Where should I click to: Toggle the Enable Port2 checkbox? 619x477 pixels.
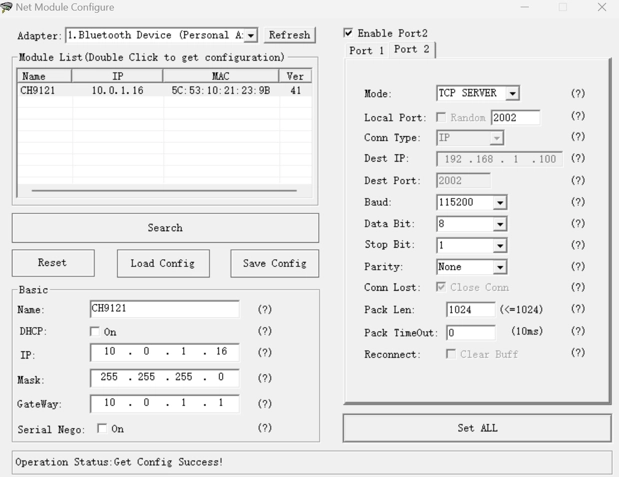click(348, 33)
